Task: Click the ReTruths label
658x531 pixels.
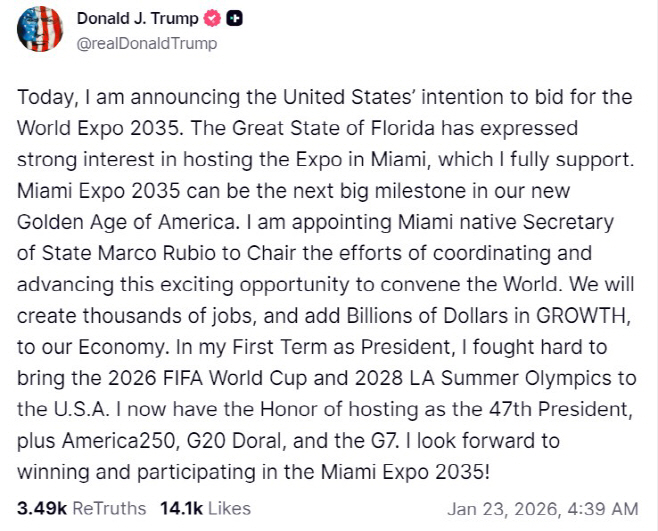Action: [108, 508]
